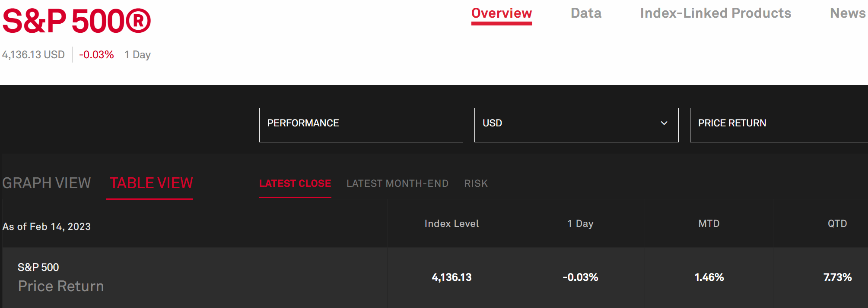Screen dimensions: 868x308
Task: Click the Price Return row label
Action: (61, 286)
